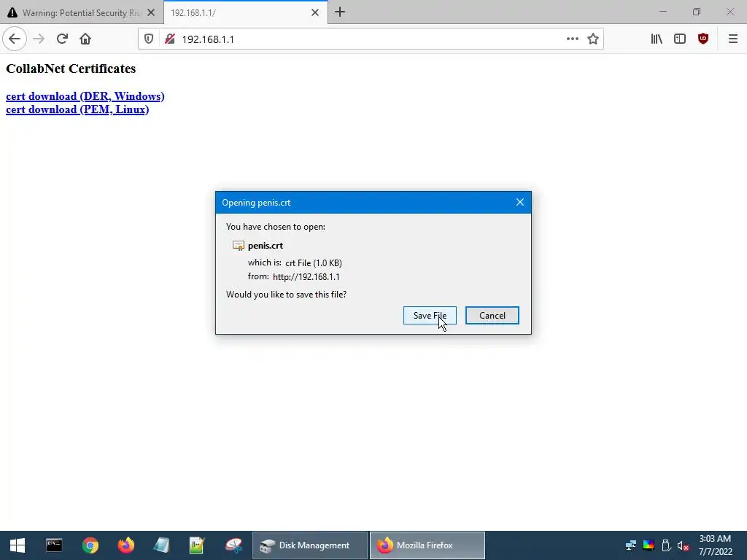The height and width of the screenshot is (560, 747).
Task: Open a new tab with plus button
Action: click(340, 12)
